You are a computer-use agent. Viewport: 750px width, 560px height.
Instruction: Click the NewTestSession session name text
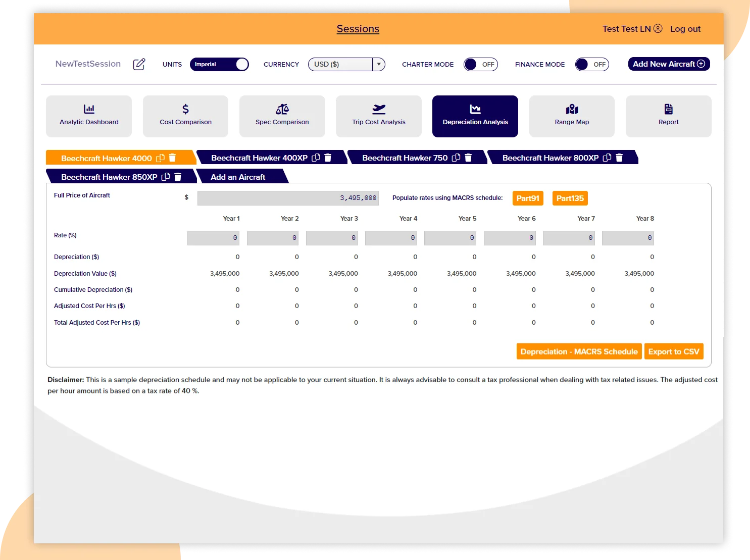(88, 64)
